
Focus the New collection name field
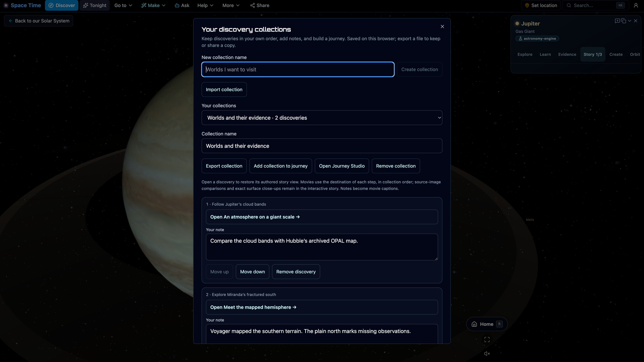coord(298,69)
